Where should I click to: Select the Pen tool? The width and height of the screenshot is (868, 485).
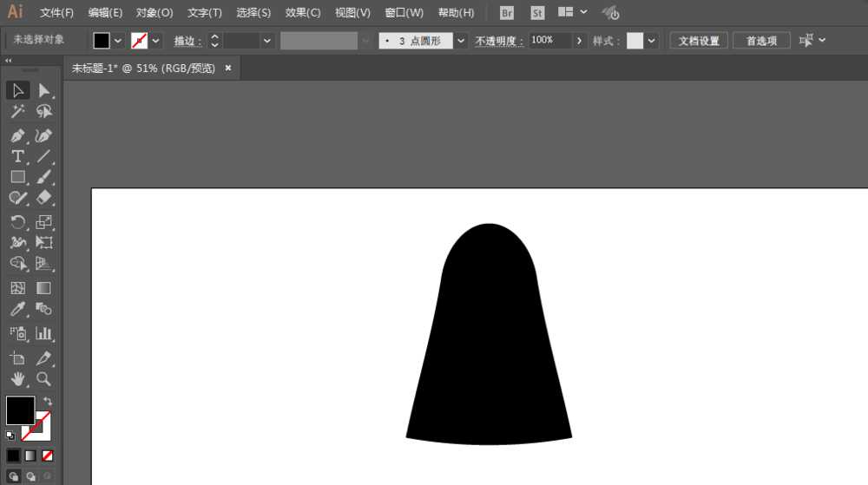16,135
